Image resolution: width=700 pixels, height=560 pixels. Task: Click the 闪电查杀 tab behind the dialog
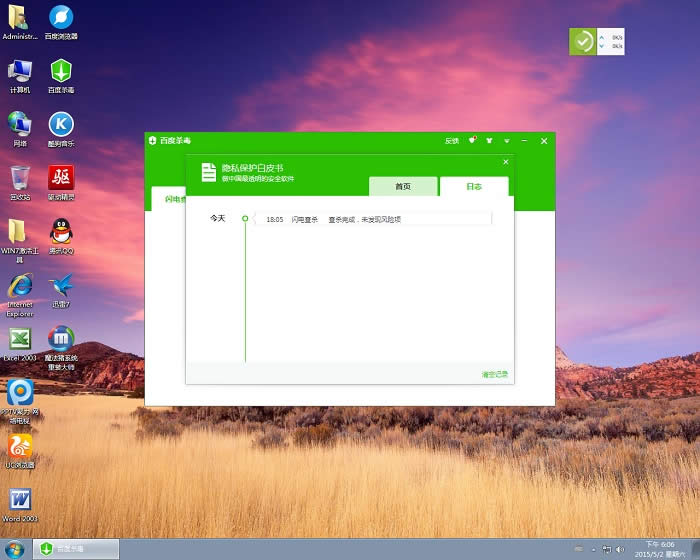coord(168,199)
